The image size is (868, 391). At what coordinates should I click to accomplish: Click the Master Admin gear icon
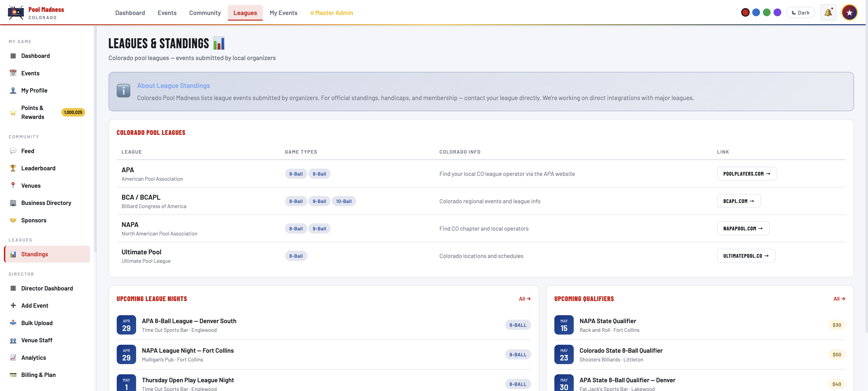pos(312,13)
